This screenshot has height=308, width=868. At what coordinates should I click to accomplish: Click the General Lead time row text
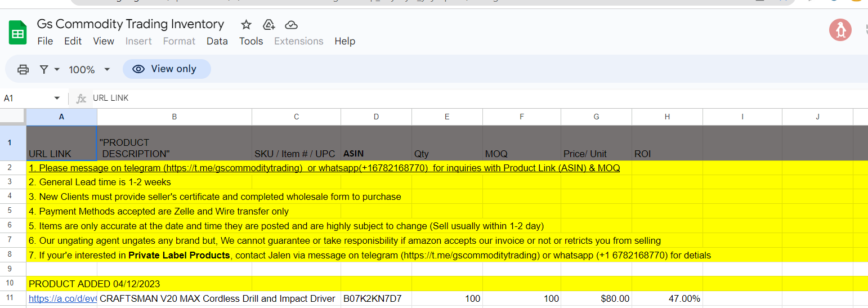coord(100,182)
